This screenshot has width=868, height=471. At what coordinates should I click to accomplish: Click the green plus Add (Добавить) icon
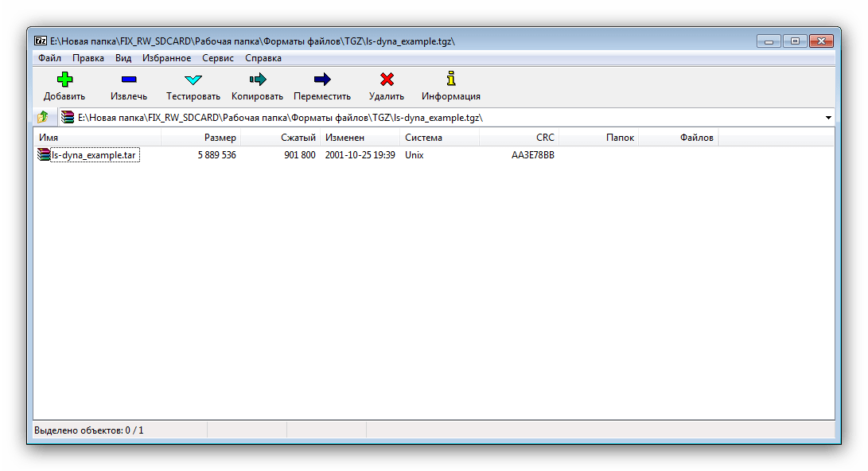[x=64, y=79]
